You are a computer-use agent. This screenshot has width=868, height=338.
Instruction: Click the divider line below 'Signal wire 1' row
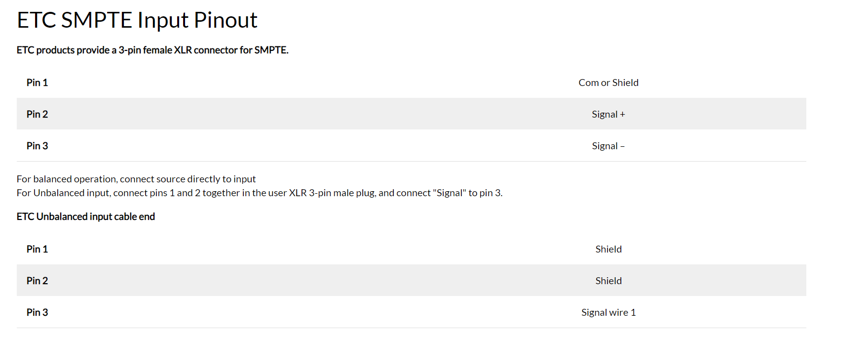(411, 328)
